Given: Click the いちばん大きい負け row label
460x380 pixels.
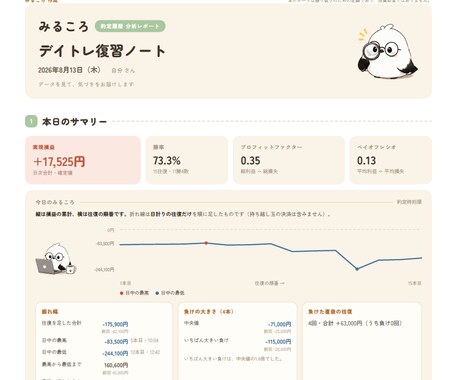Looking at the screenshot, I should [x=206, y=340].
